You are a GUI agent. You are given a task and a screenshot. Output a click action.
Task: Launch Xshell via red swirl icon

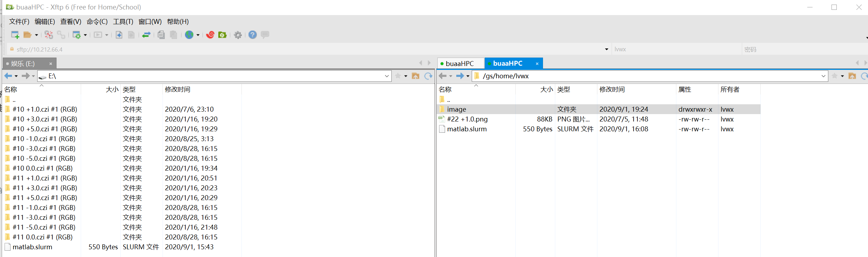tap(210, 35)
